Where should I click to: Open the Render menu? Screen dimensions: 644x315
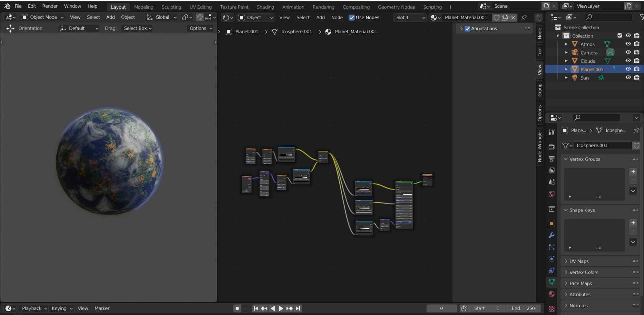[50, 6]
